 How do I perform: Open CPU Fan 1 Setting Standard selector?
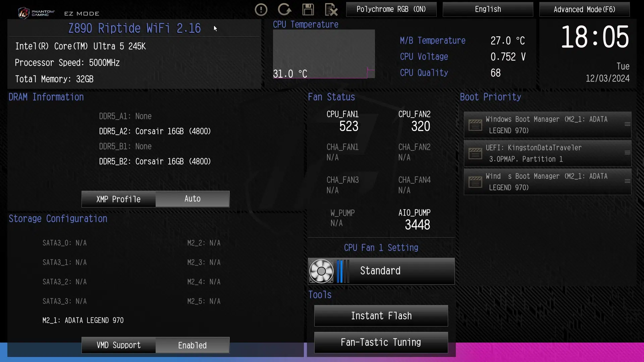381,271
